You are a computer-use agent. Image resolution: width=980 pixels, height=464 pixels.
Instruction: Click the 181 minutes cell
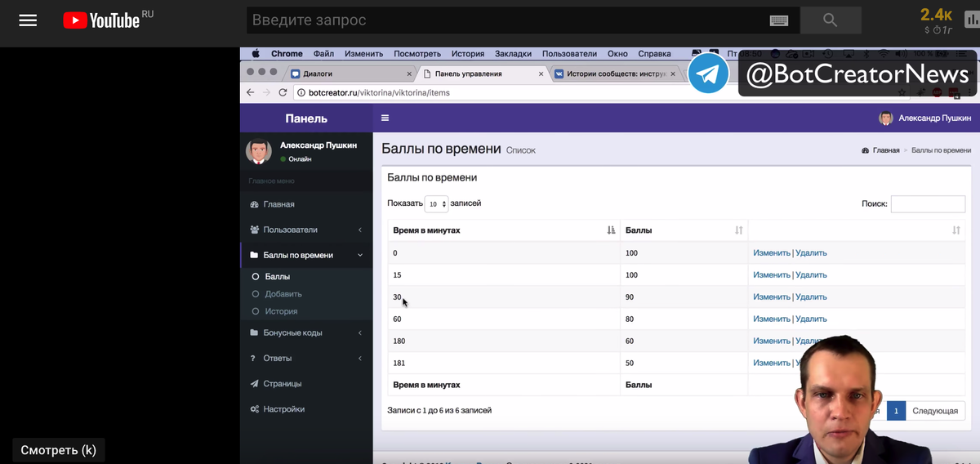(x=504, y=363)
